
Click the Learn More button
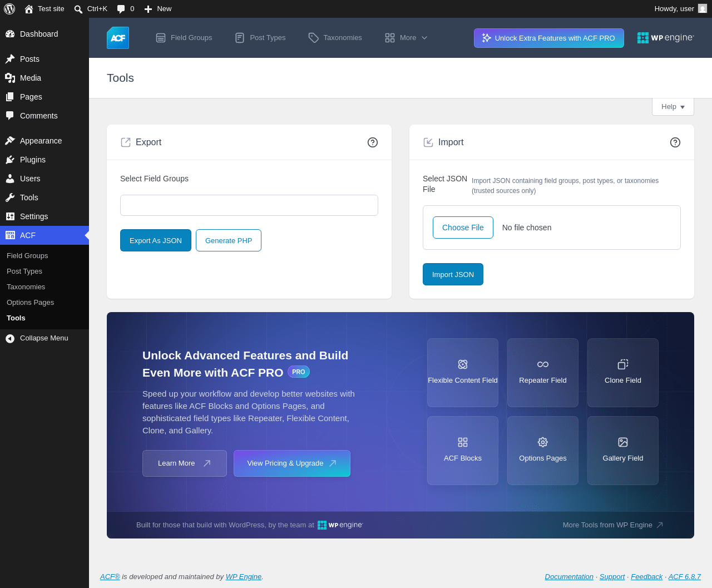coord(185,463)
